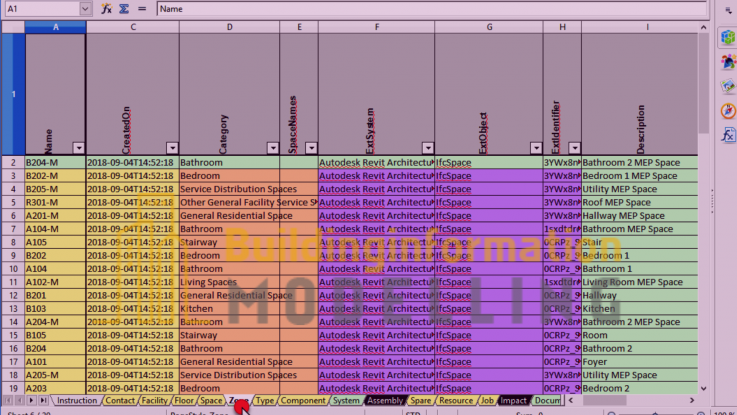The image size is (737, 415).
Task: Switch to the Component sheet tab
Action: tap(302, 400)
